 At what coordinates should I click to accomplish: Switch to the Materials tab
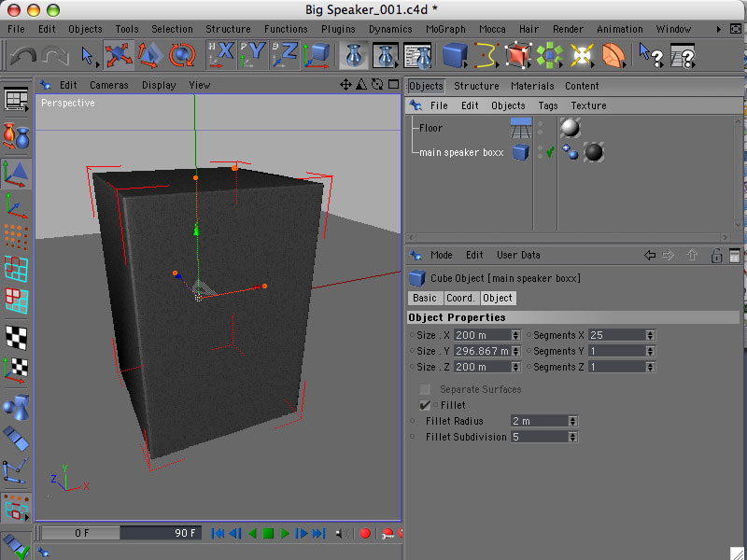click(532, 86)
